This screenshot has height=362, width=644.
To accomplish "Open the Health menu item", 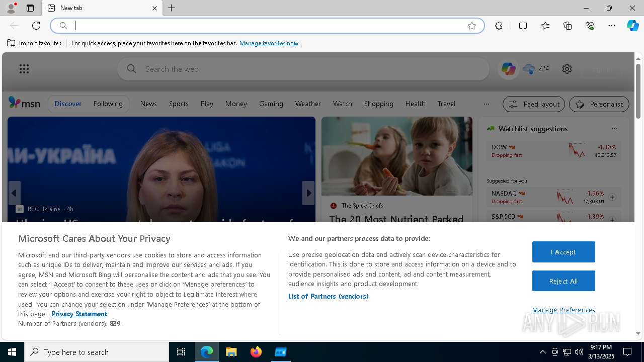I will pos(415,104).
